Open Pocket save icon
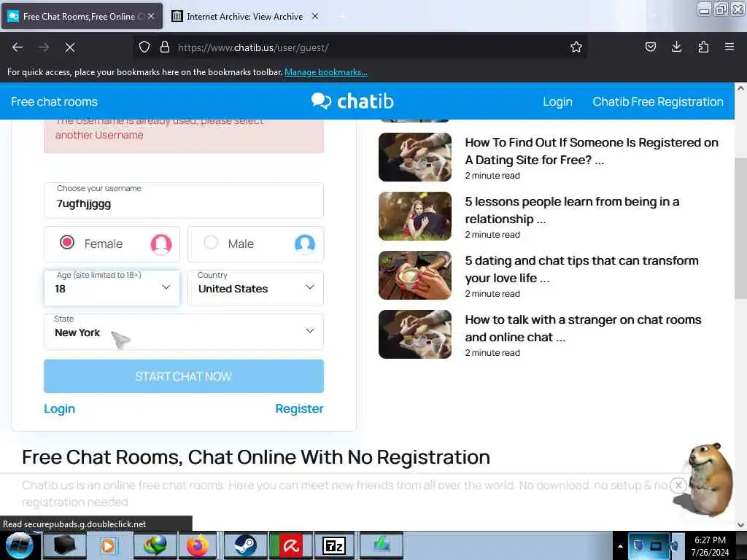This screenshot has height=560, width=747. coord(650,47)
